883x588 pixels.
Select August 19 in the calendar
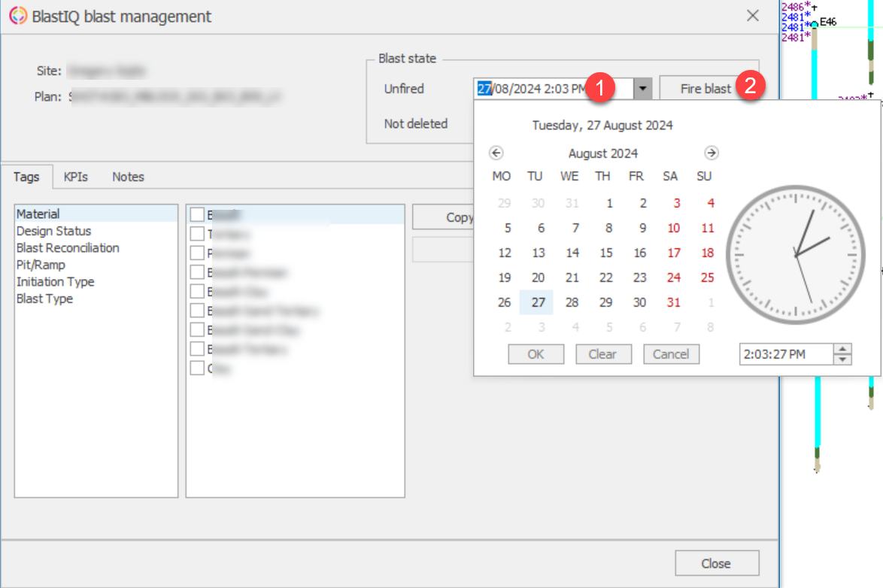[x=505, y=277]
